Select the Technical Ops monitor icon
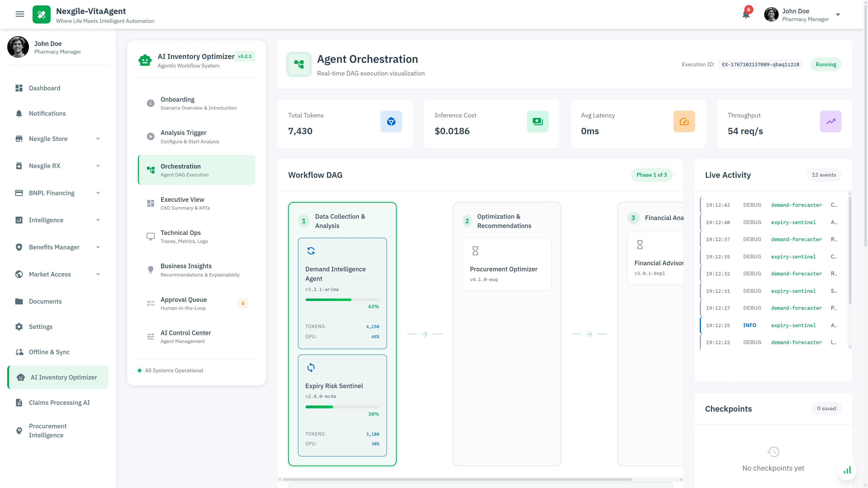Image resolution: width=868 pixels, height=488 pixels. pyautogui.click(x=151, y=236)
